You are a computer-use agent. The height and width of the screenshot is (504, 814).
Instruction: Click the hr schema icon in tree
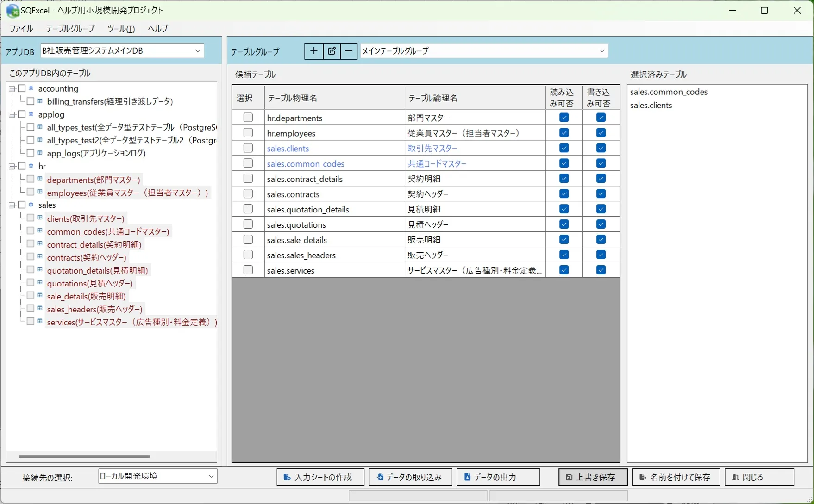(31, 166)
